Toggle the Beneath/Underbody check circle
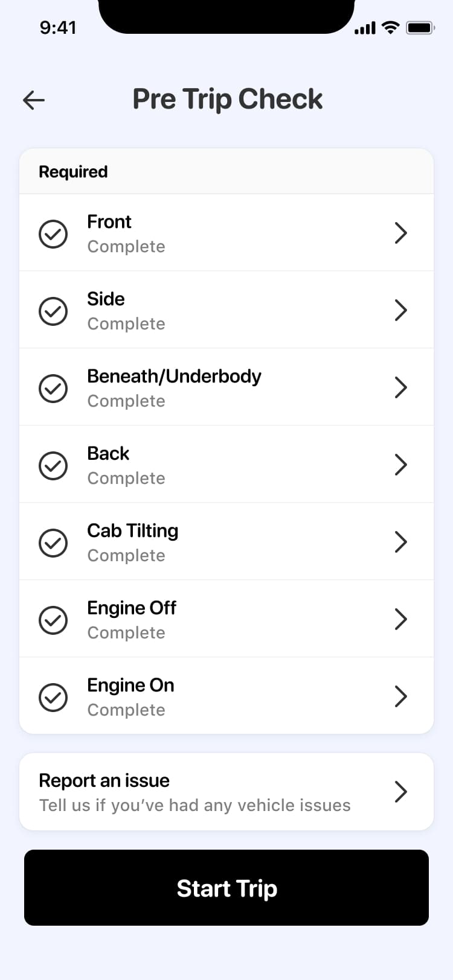The width and height of the screenshot is (453, 980). (53, 388)
